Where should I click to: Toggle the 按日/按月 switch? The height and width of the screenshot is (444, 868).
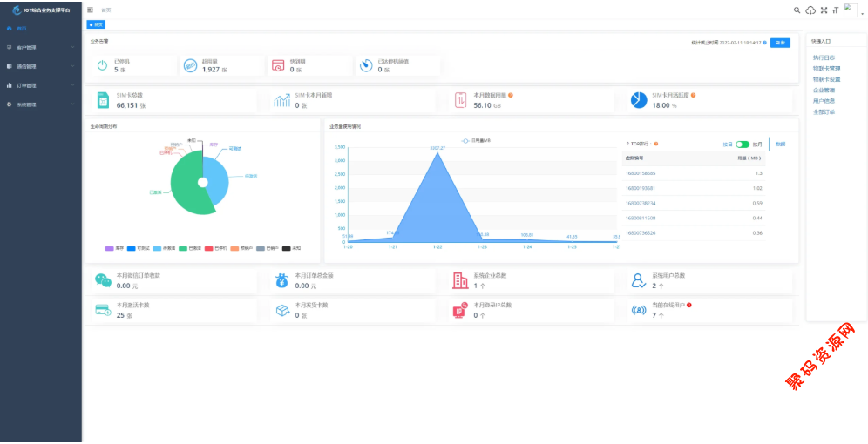coord(743,144)
